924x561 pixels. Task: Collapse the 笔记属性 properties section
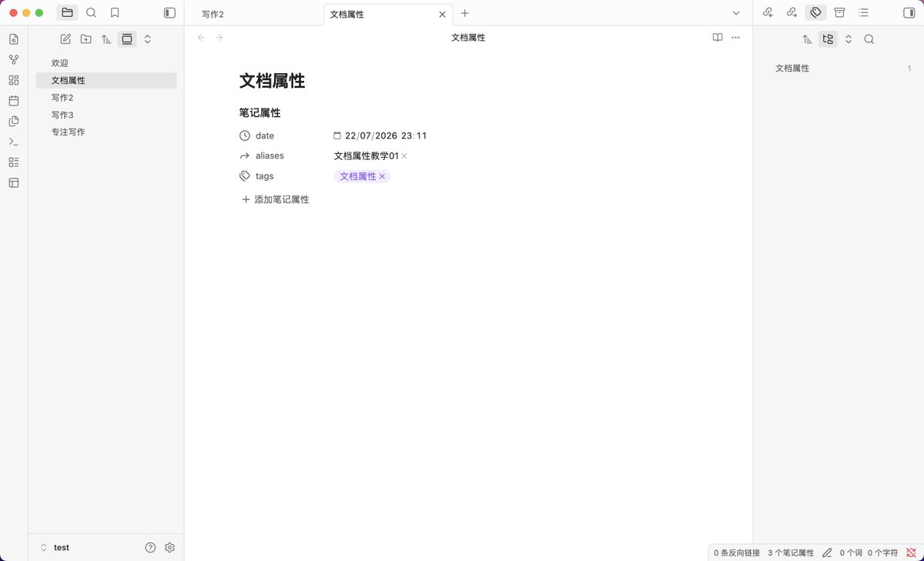coord(260,112)
